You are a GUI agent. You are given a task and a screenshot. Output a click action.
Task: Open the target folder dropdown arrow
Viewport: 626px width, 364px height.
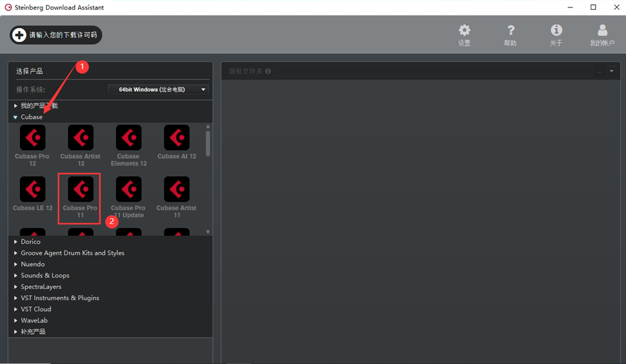(x=612, y=71)
